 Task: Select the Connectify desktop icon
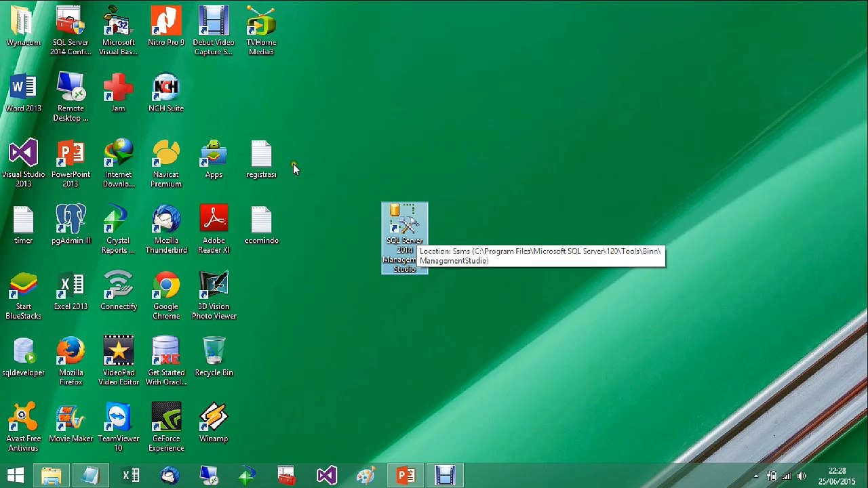click(119, 291)
